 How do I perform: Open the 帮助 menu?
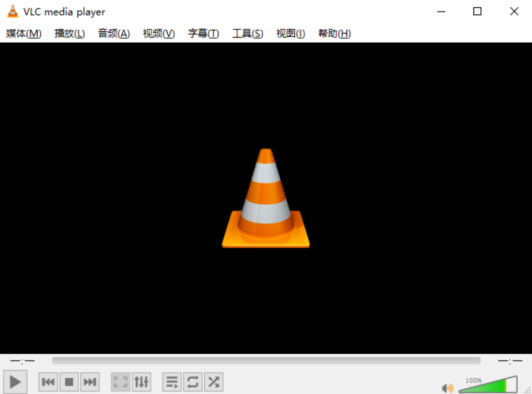tap(334, 33)
